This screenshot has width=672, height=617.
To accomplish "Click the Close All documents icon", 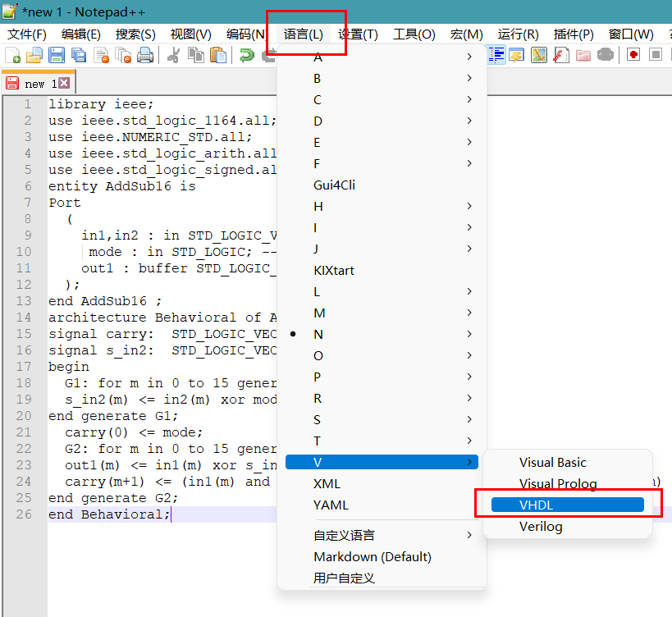I will 123,55.
